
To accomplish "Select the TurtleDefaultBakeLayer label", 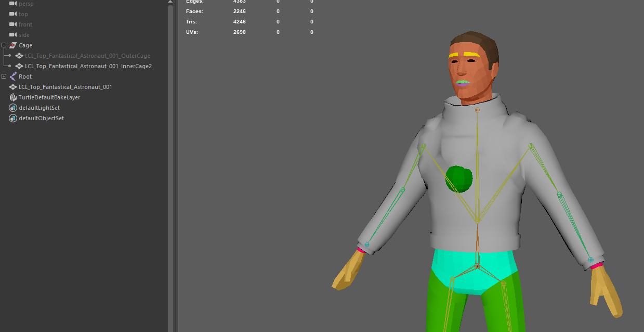I will [x=49, y=97].
